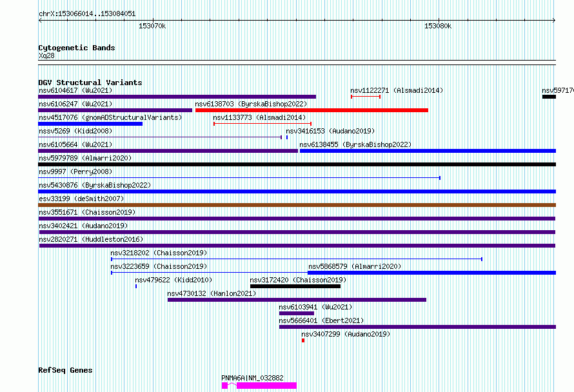This screenshot has height=392, width=574.
Task: Select the purple nsv5666401 variant bar
Action: pyautogui.click(x=418, y=327)
